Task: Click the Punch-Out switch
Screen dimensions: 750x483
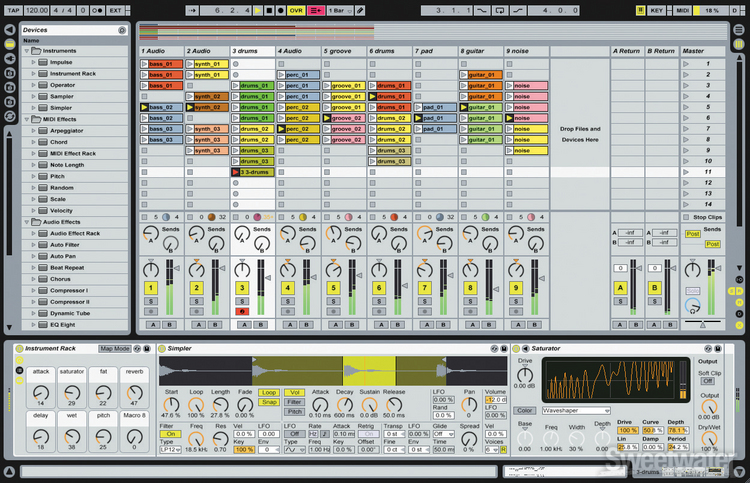Action: [x=518, y=10]
